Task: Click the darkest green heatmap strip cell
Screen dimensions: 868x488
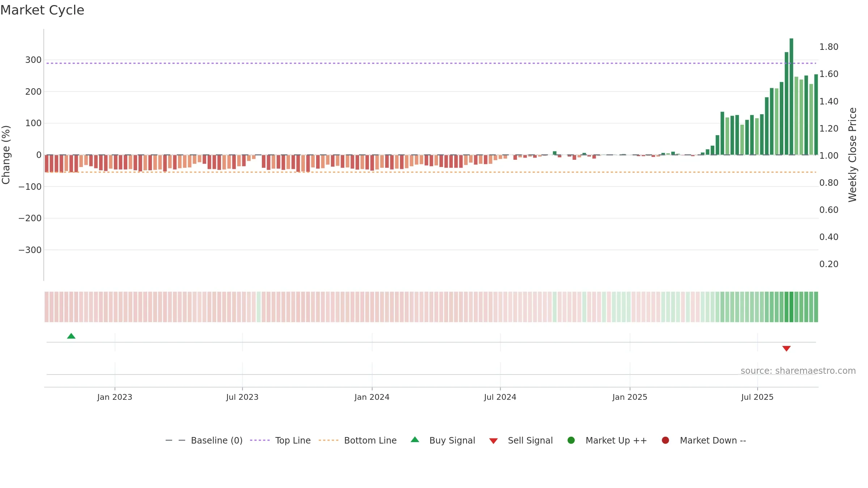Action: pos(791,307)
